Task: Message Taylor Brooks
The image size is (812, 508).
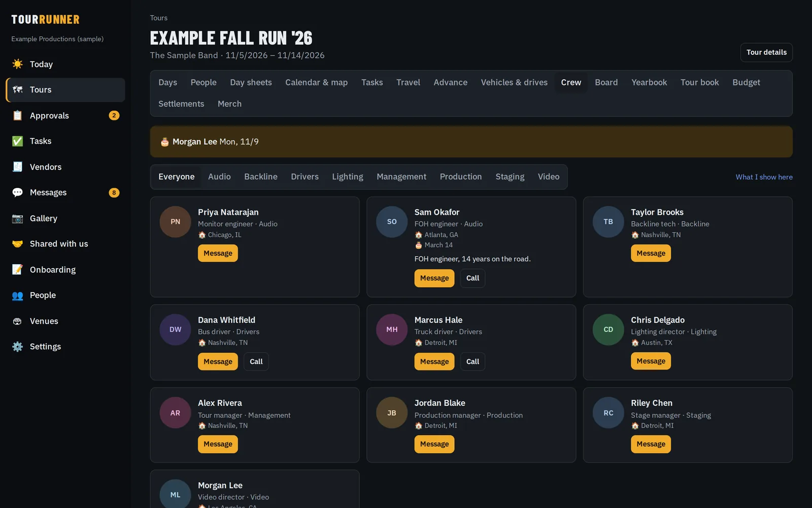Action: click(651, 253)
